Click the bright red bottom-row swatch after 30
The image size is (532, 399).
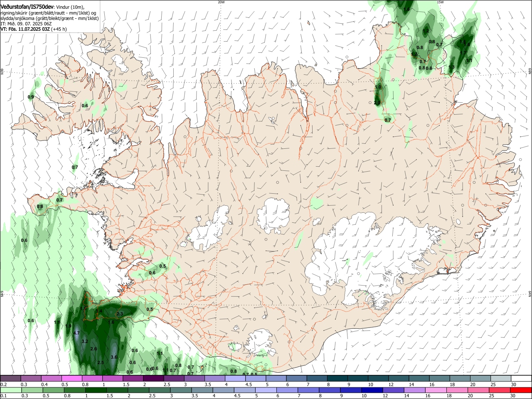(x=520, y=390)
